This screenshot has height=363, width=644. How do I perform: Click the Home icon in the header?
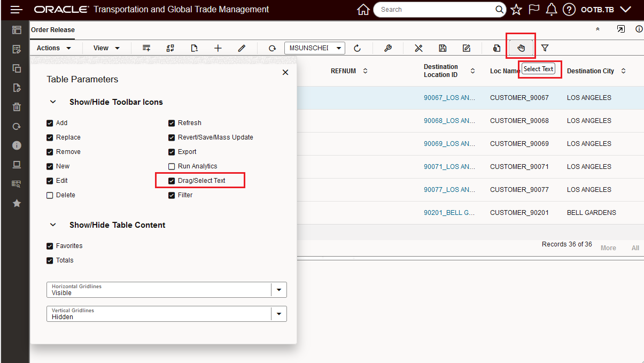point(363,9)
